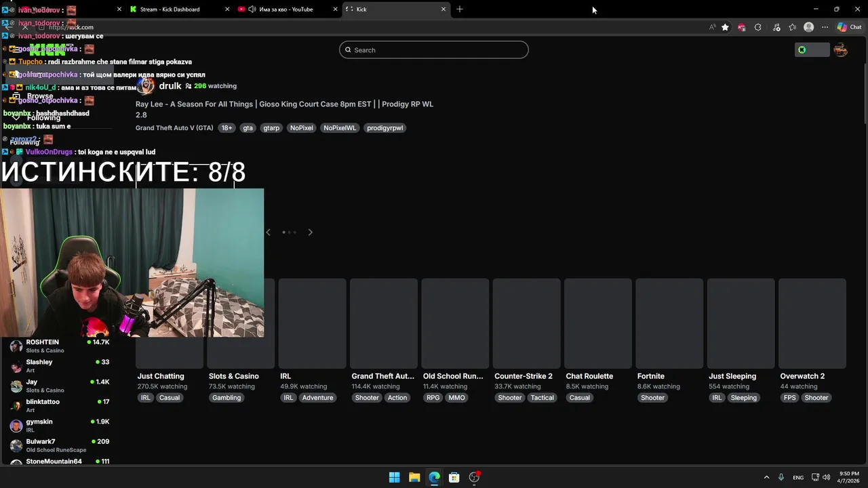Open Microsoft Store from taskbar
Image resolution: width=868 pixels, height=488 pixels.
454,477
